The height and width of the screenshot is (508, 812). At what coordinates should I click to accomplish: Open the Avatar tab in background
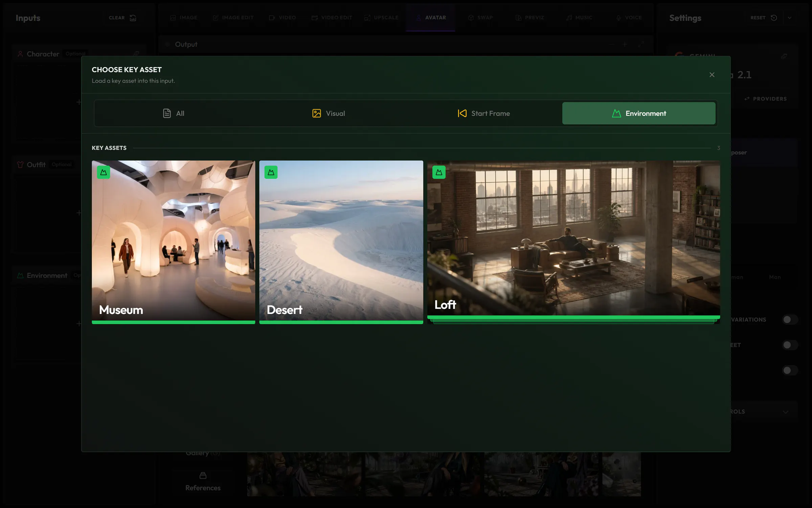click(x=431, y=18)
